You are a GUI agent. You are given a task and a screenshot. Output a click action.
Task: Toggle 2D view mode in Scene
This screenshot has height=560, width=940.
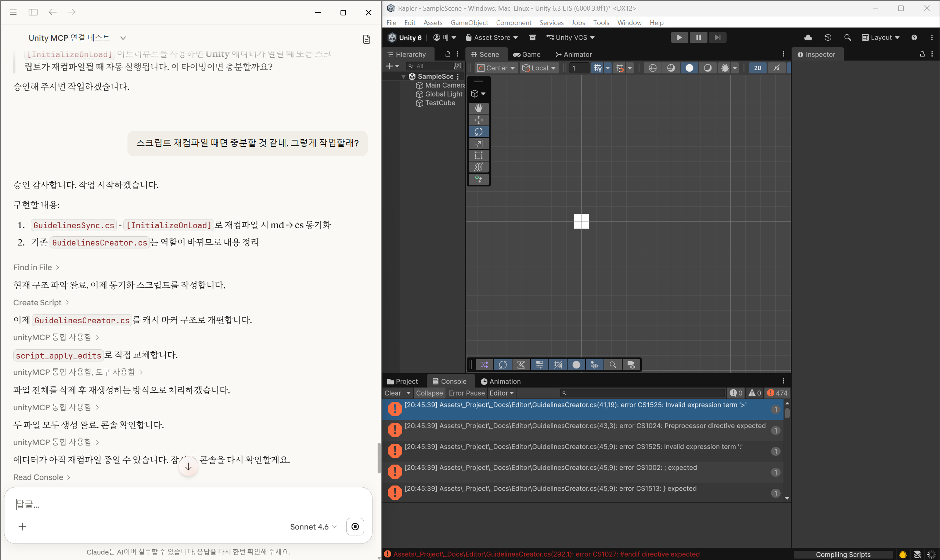[x=757, y=68]
